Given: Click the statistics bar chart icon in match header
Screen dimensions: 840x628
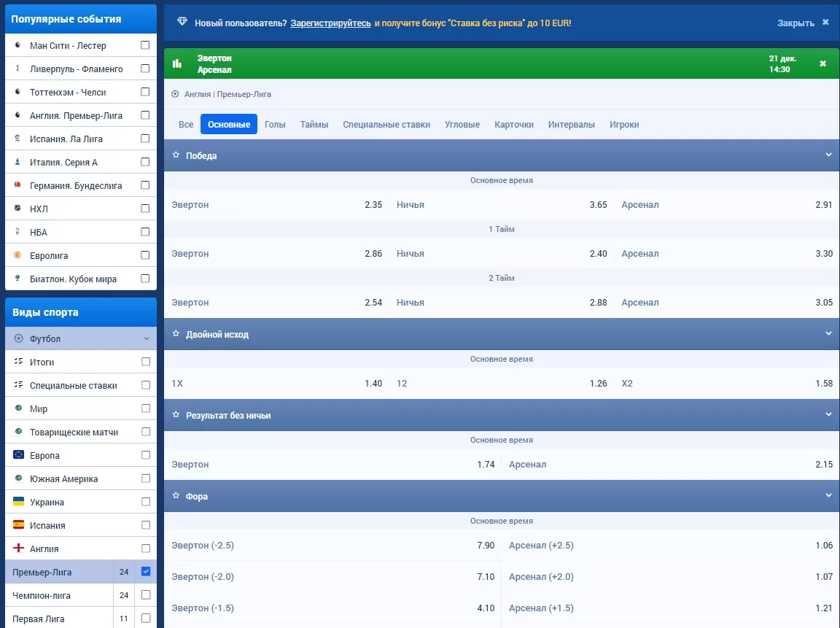Looking at the screenshot, I should pyautogui.click(x=176, y=63).
